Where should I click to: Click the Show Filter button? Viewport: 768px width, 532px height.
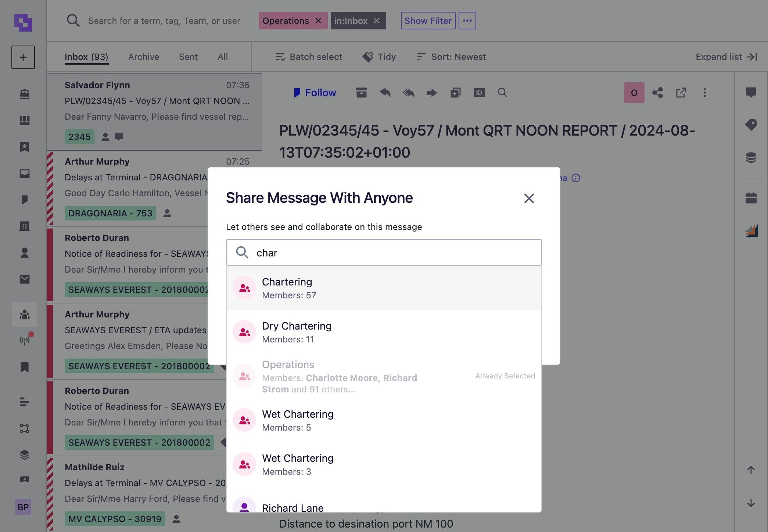[428, 21]
